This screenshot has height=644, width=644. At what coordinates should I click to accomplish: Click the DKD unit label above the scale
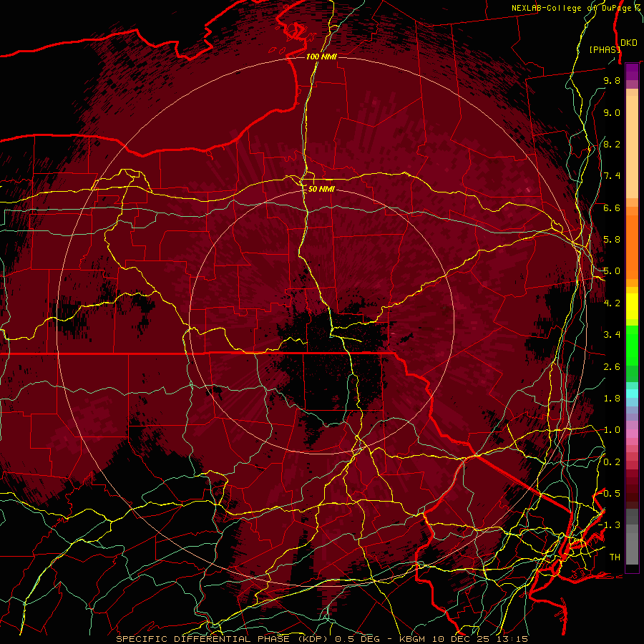[629, 43]
